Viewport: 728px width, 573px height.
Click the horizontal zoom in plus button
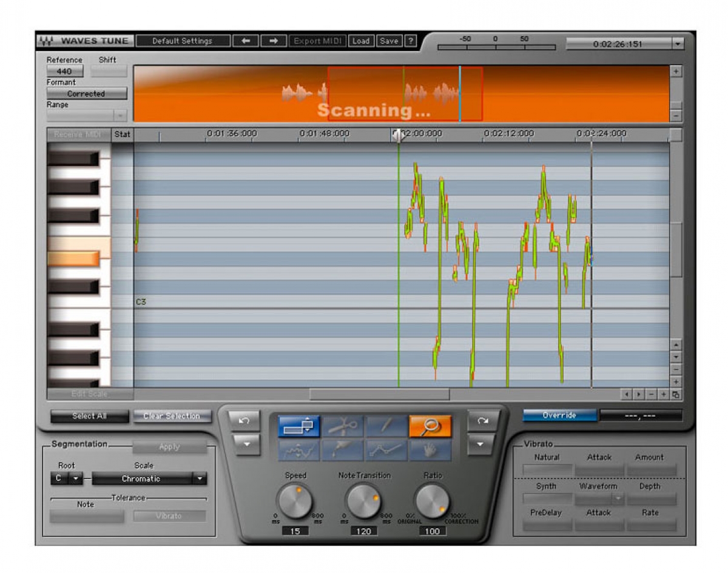pos(663,394)
